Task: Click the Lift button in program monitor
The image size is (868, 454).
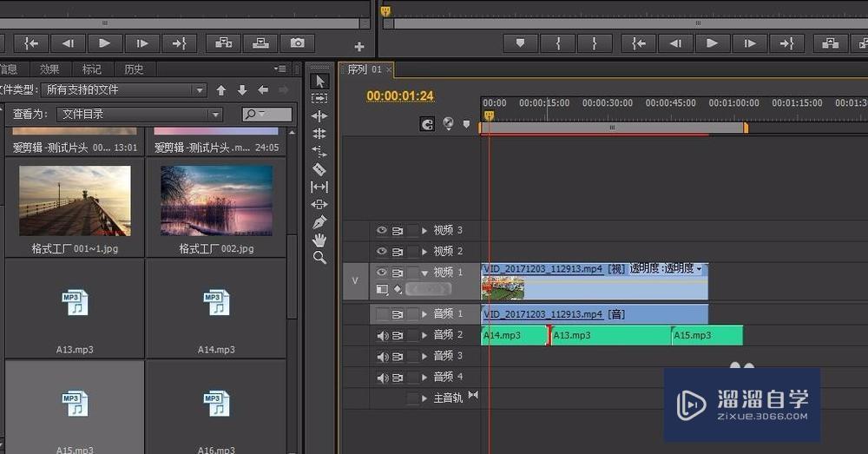Action: 831,43
